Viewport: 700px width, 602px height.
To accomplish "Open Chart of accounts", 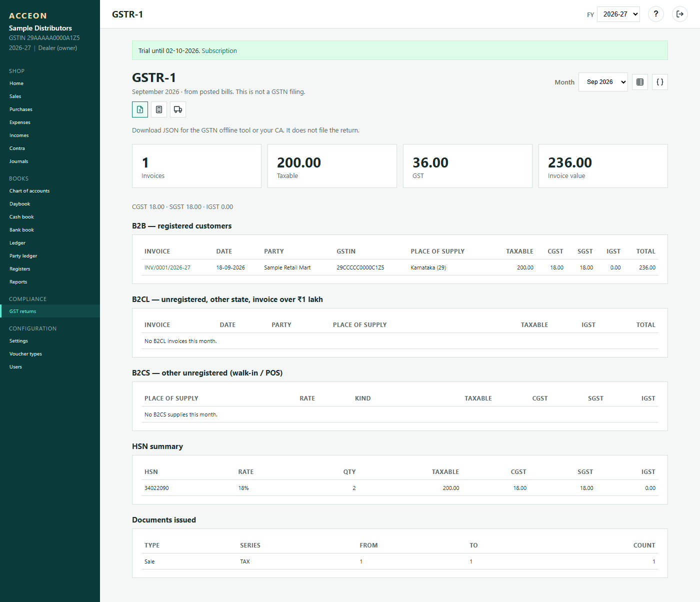I will (50, 191).
